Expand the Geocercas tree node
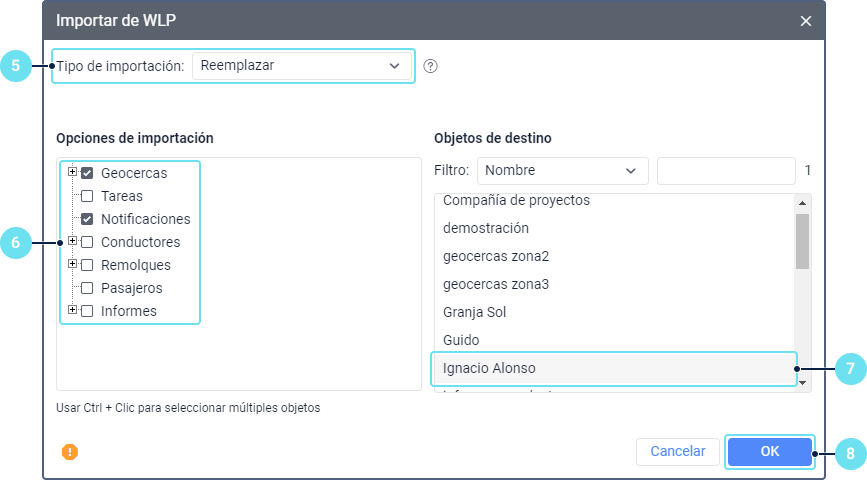The height and width of the screenshot is (480, 867). point(72,172)
